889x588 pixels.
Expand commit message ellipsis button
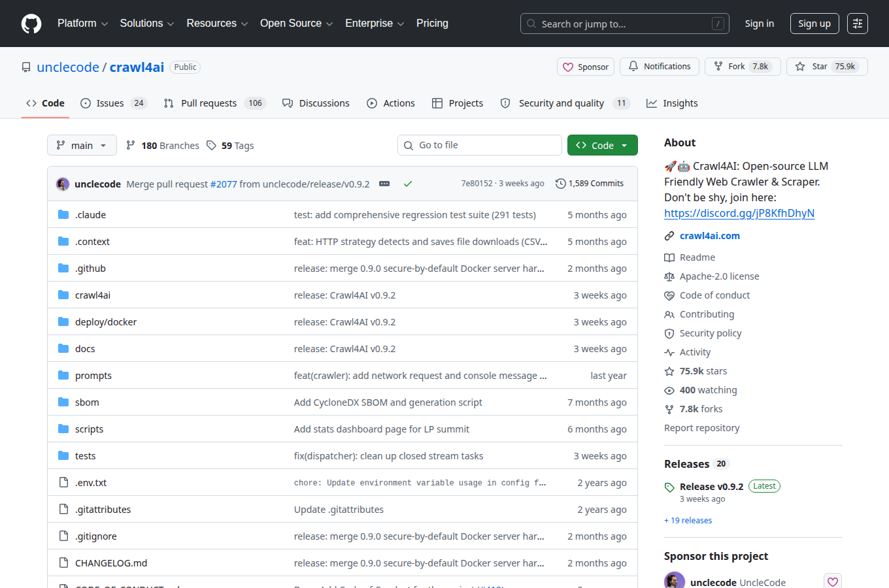[x=384, y=184]
